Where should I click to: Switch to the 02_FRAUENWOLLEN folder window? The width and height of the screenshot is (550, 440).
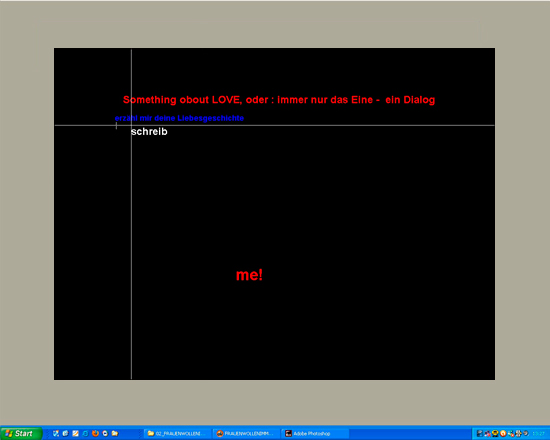(x=177, y=434)
